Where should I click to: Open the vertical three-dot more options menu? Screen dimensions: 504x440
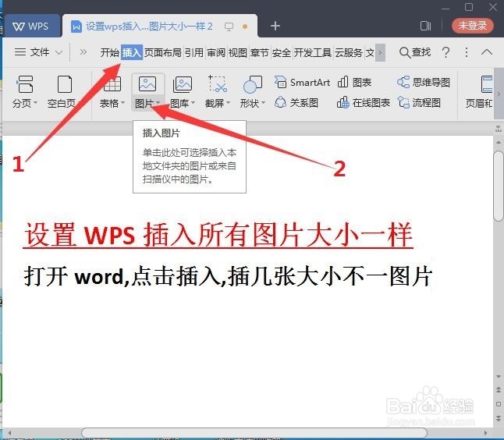[467, 52]
